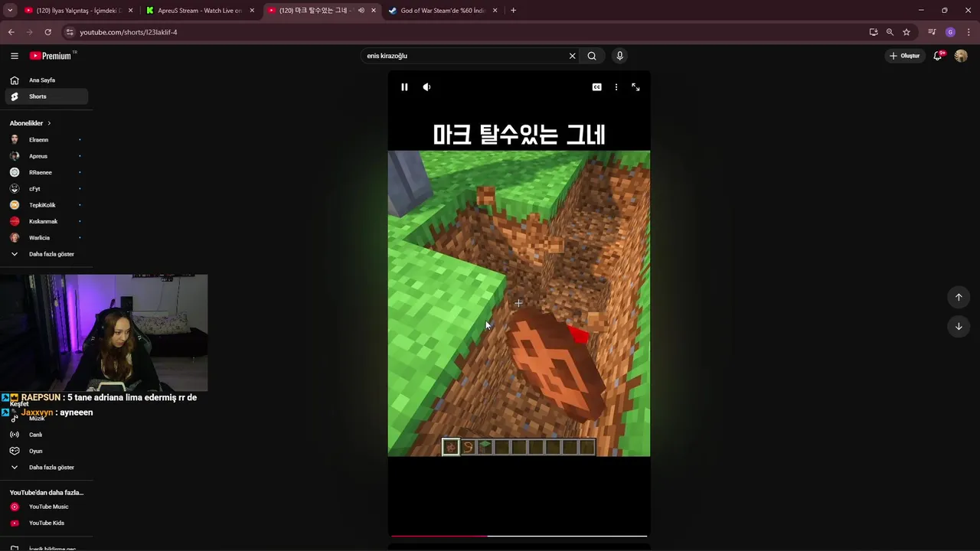Start voice search with microphone

point(620,56)
